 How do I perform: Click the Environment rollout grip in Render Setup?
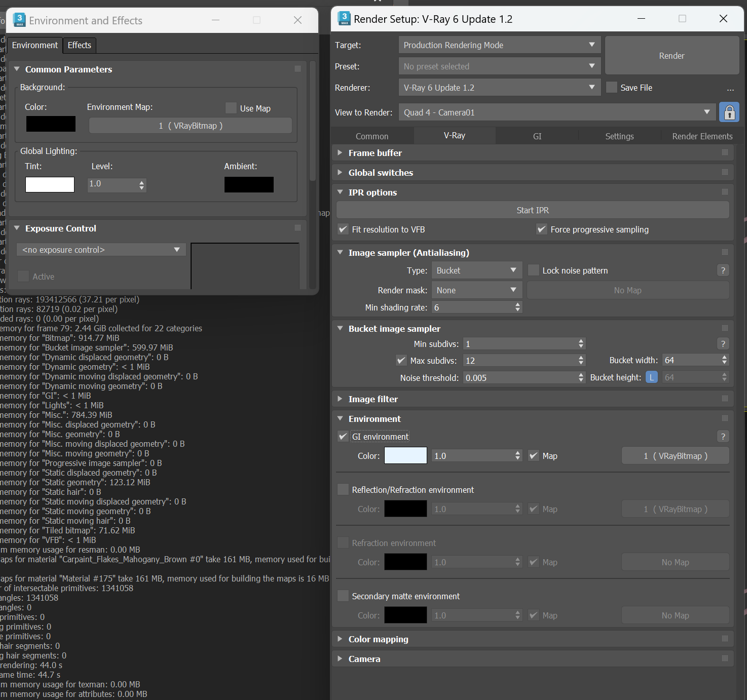coord(725,418)
